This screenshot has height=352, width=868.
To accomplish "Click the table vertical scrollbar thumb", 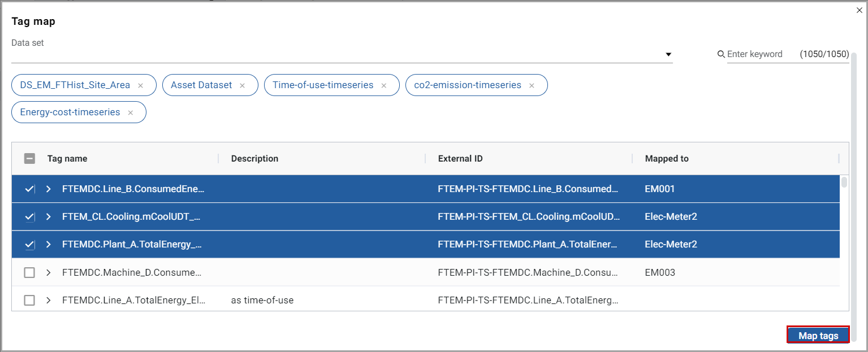I will 844,182.
